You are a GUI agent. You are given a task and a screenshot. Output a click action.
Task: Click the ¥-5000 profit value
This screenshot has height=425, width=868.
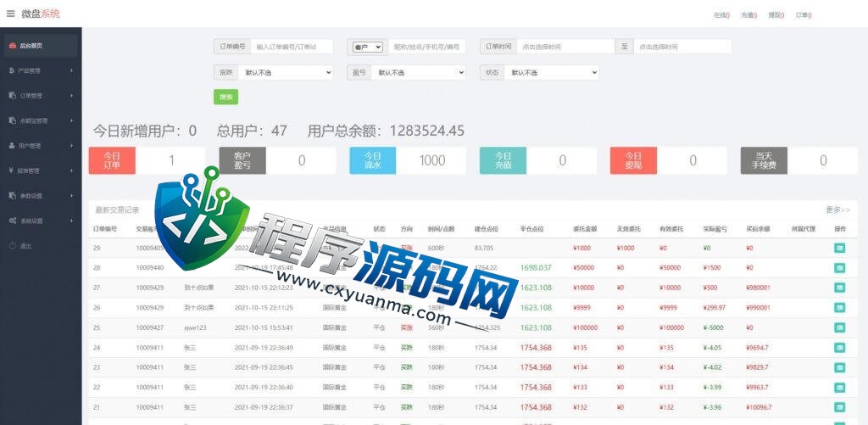714,328
